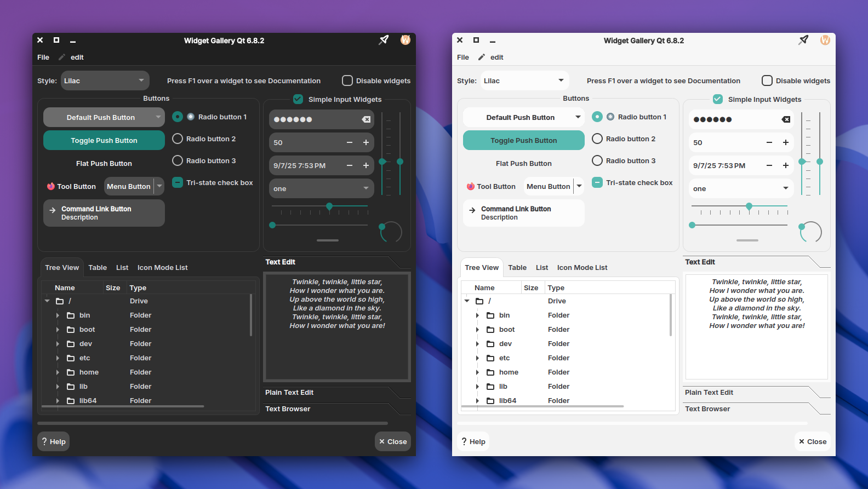Viewport: 868px width, 489px height.
Task: Select Radio button 2 in light window
Action: pos(597,139)
